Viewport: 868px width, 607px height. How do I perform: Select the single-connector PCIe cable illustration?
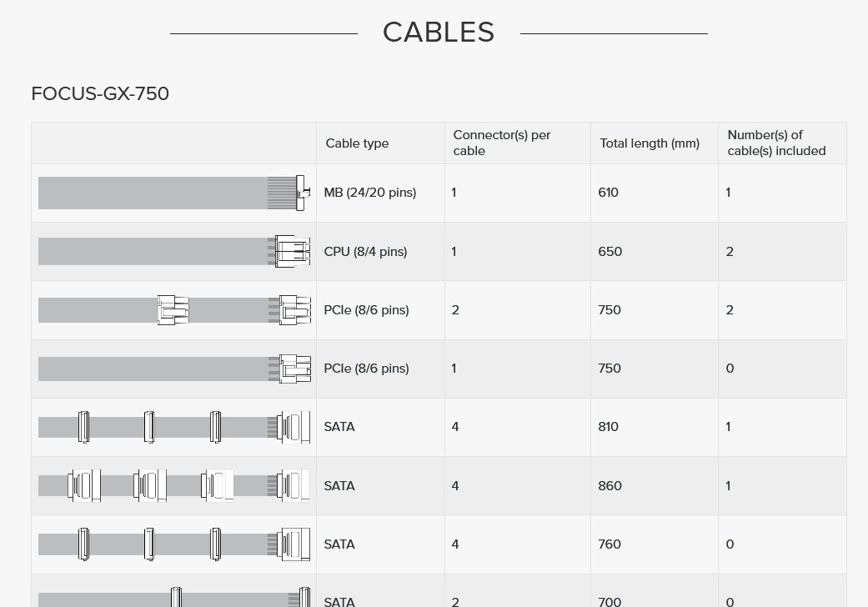pos(173,369)
